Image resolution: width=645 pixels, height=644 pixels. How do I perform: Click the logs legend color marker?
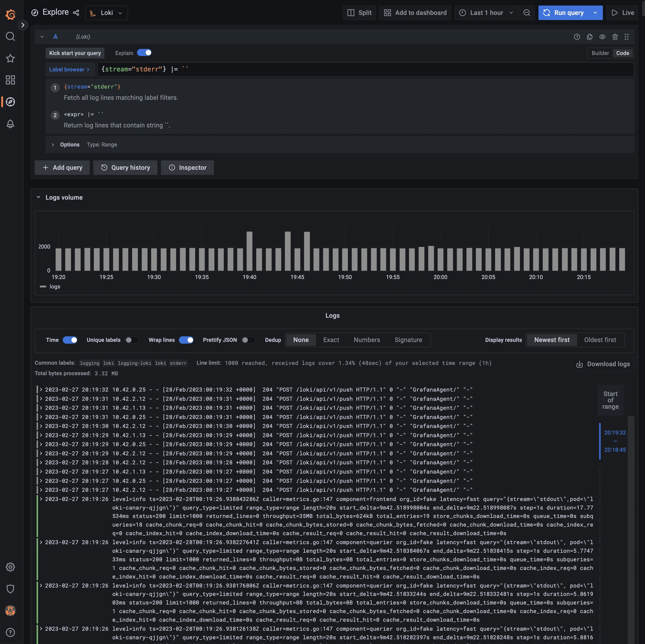pyautogui.click(x=43, y=286)
